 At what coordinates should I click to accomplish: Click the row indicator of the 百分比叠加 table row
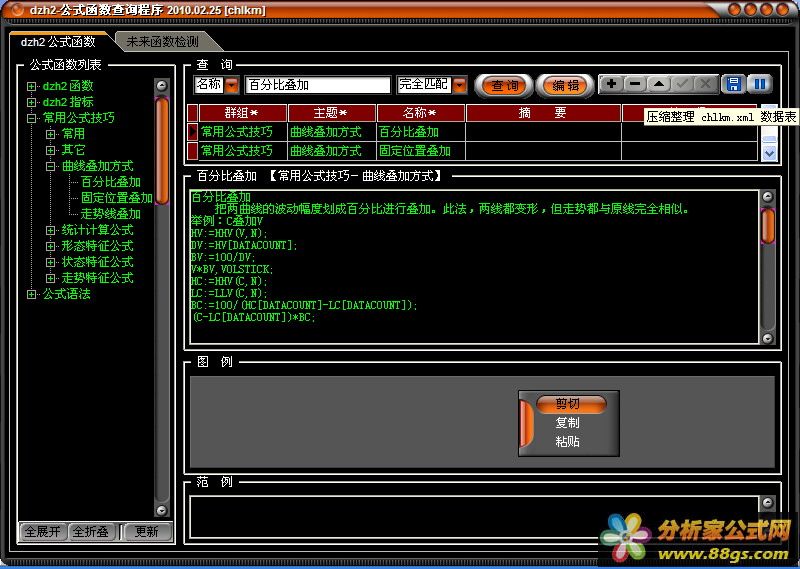(192, 132)
